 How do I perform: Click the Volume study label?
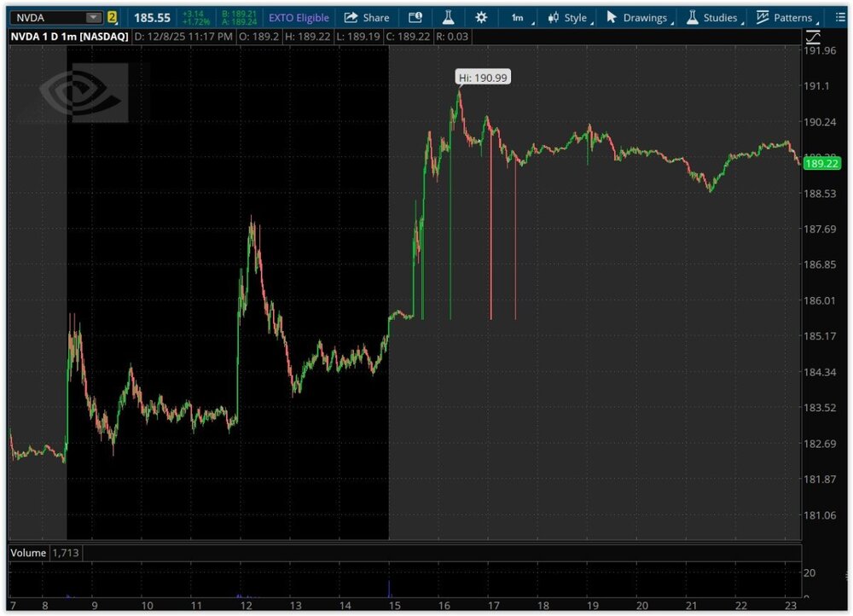click(27, 553)
